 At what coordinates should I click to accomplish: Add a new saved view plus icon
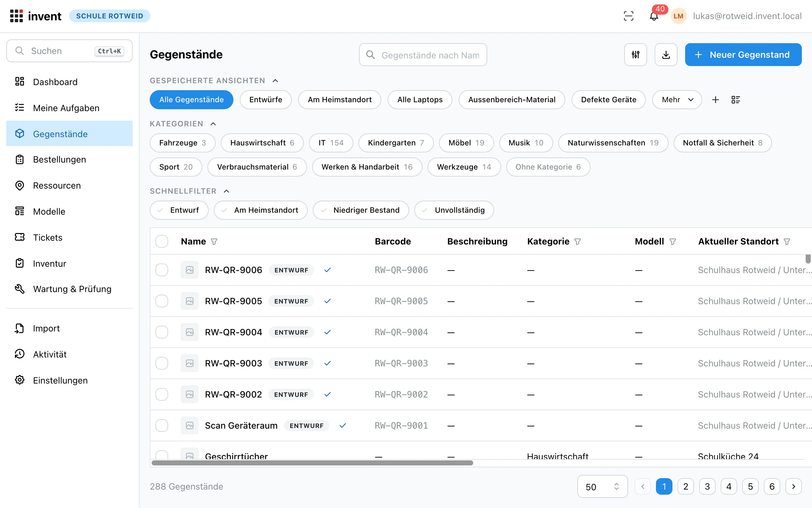[715, 100]
